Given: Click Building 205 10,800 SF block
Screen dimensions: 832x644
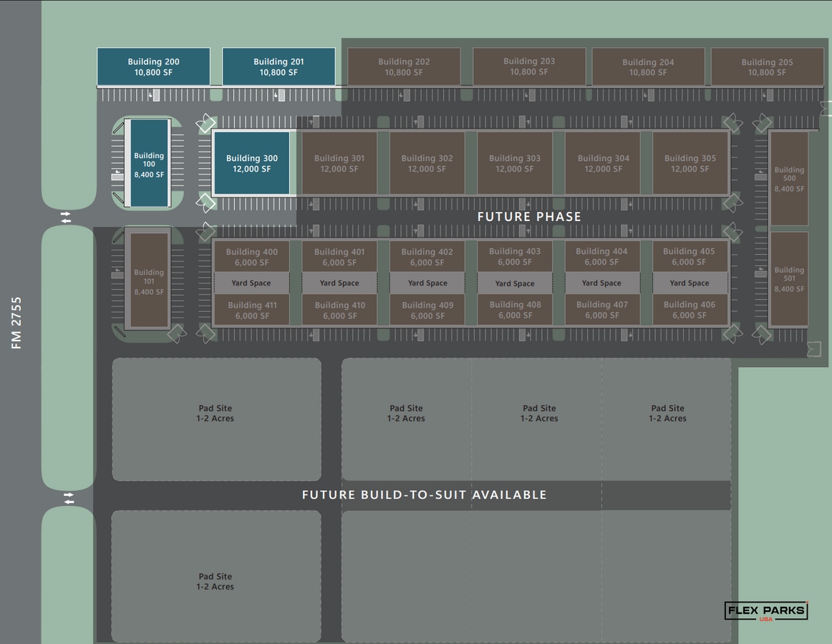Looking at the screenshot, I should (768, 67).
